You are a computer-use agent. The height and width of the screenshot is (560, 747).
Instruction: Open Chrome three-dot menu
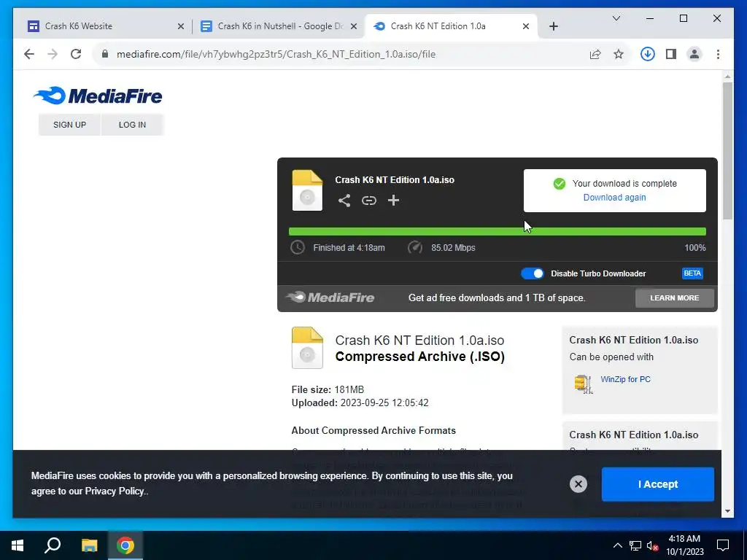(x=718, y=54)
